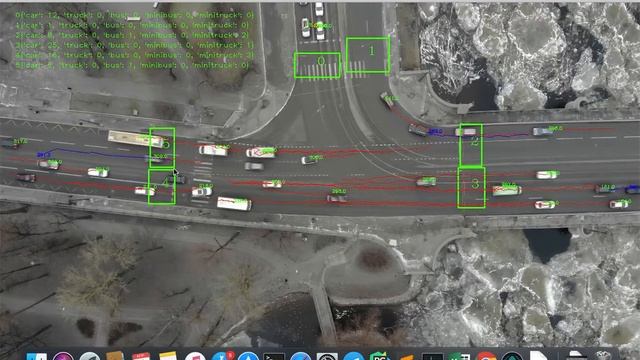Open Microsoft Excel from the dock
The width and height of the screenshot is (640, 360).
click(459, 357)
